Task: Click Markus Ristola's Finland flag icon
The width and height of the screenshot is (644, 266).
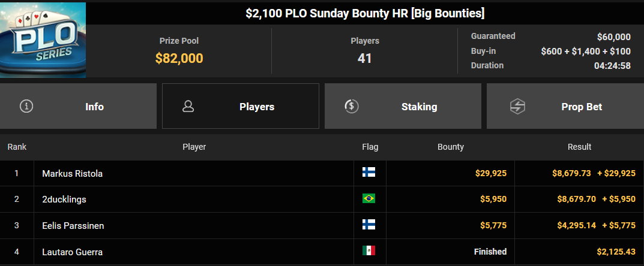Action: pyautogui.click(x=369, y=172)
